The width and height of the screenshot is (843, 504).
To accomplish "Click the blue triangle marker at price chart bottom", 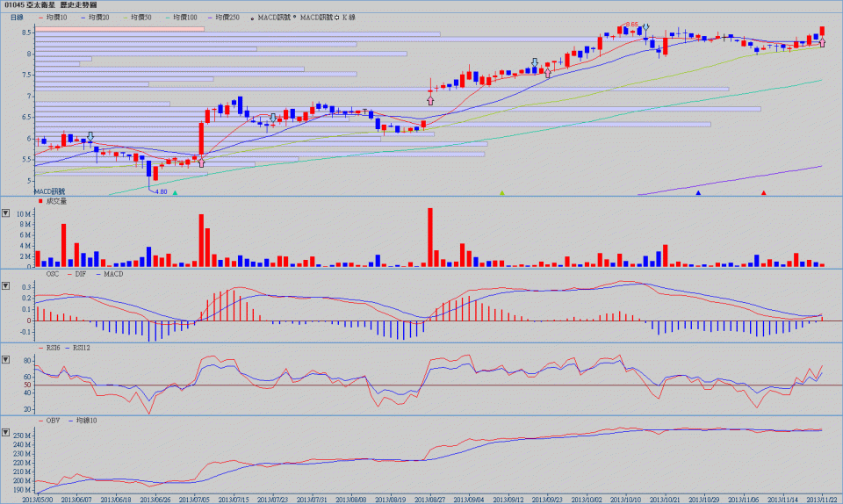I will coord(698,192).
